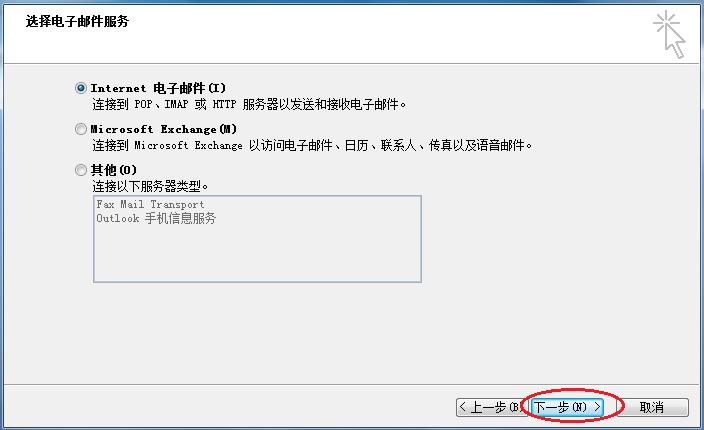Click the clicking-cursor wizard icon in header
Image resolution: width=704 pixels, height=430 pixels.
point(669,35)
